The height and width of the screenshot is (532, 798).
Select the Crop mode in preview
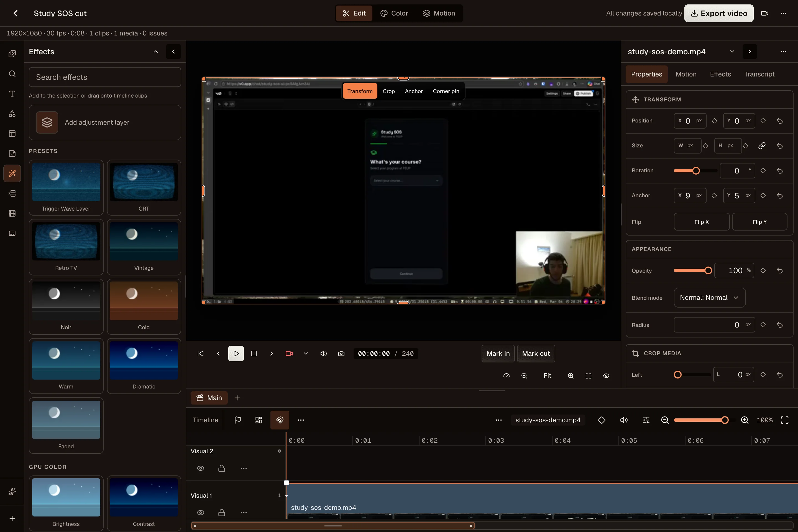pos(388,91)
